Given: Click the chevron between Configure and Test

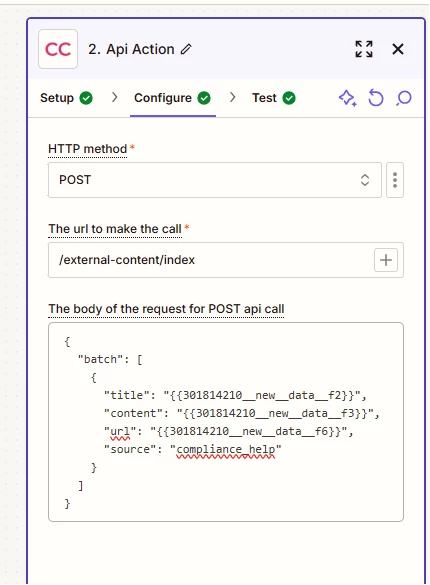Looking at the screenshot, I should (232, 98).
